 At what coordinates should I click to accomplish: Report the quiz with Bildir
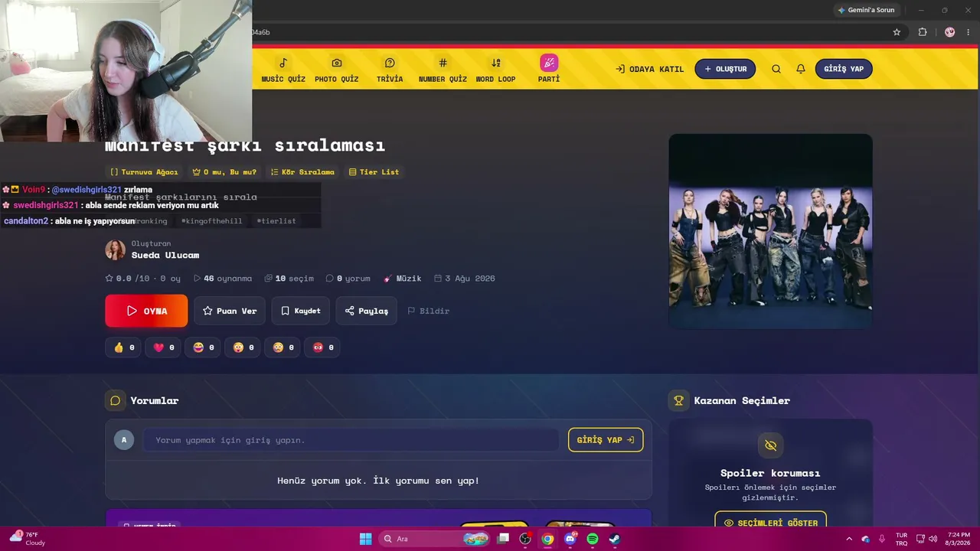(428, 311)
